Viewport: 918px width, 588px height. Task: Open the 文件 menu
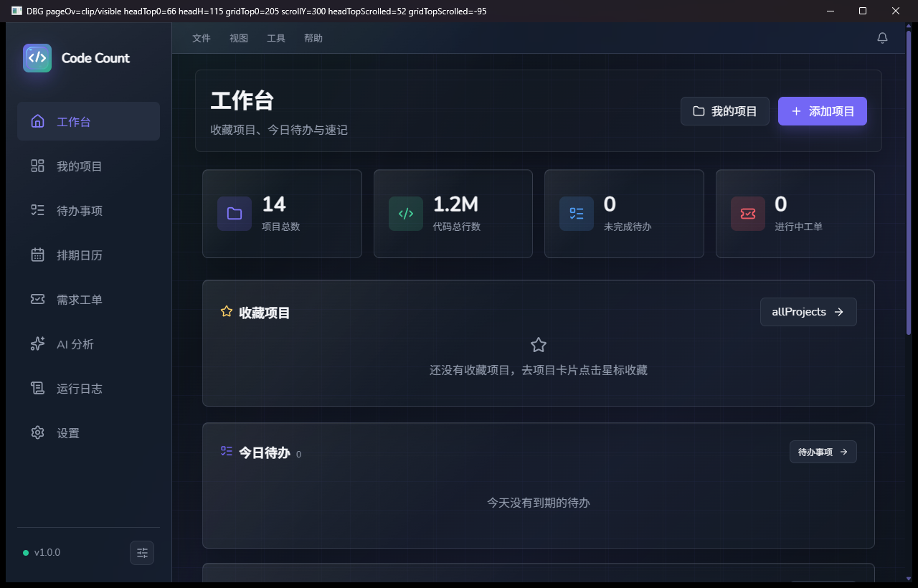[202, 38]
